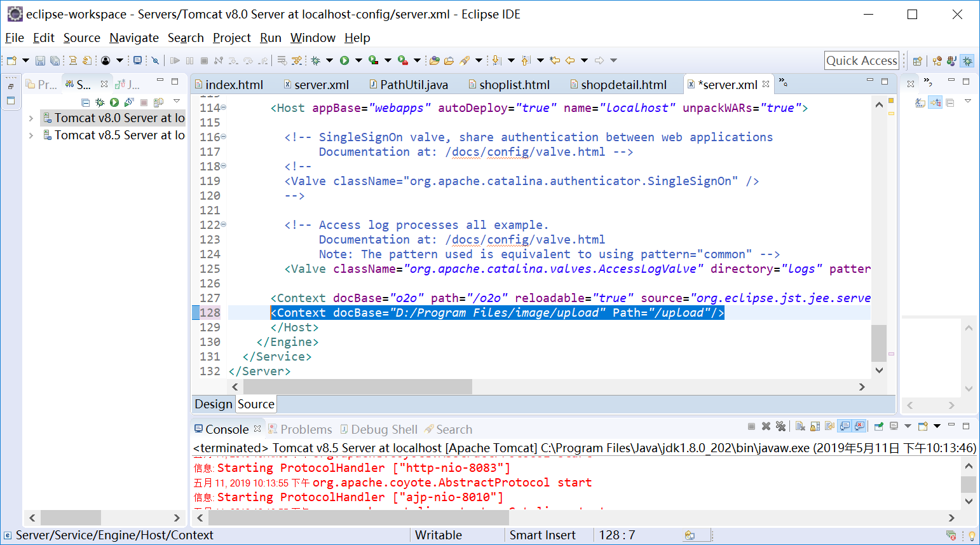Expand the Tomcat v8.5 Server tree node
Image resolution: width=980 pixels, height=545 pixels.
tap(31, 135)
